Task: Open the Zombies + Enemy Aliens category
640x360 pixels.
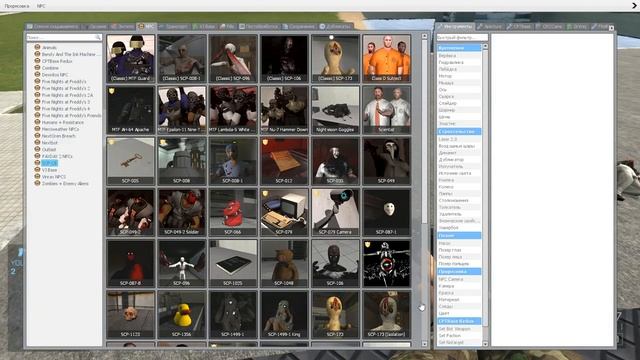Action: pos(65,183)
